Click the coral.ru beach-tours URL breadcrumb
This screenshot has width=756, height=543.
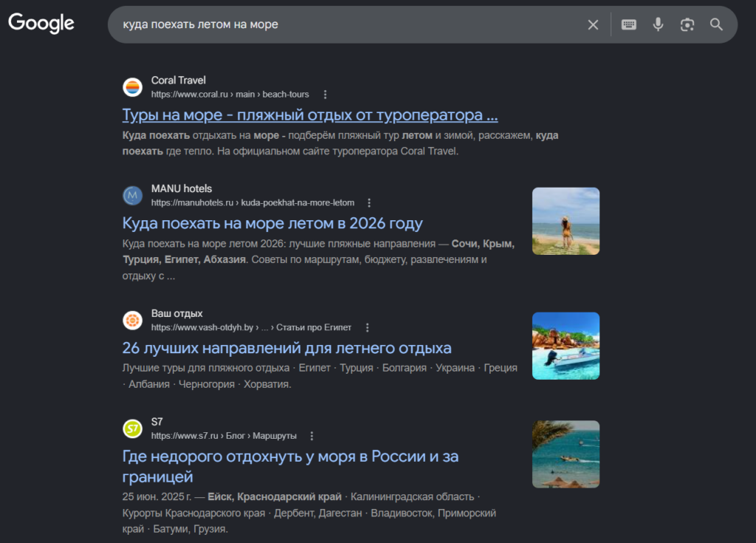[230, 95]
